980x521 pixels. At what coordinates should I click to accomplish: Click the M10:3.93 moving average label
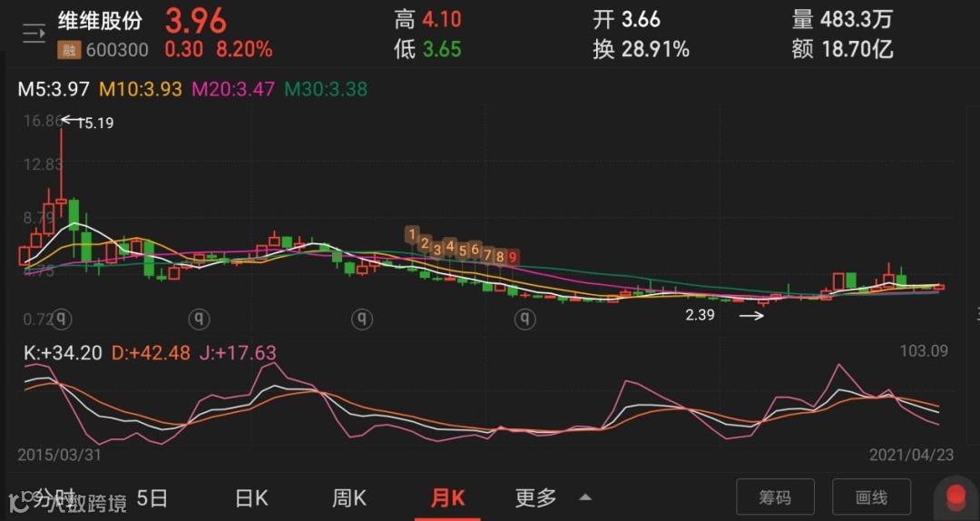coord(141,89)
